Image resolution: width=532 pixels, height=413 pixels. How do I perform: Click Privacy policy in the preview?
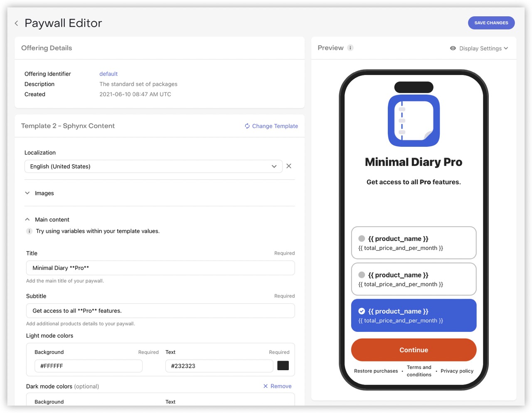[457, 371]
